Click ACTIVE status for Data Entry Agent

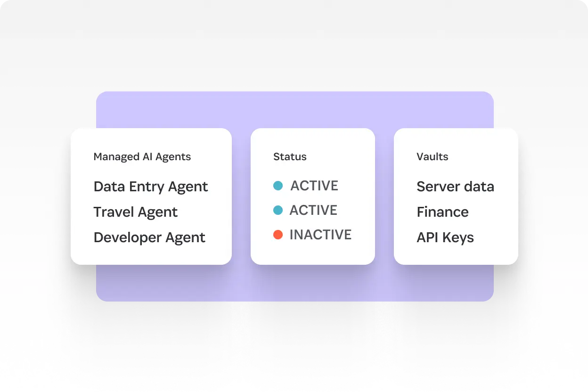tap(314, 186)
